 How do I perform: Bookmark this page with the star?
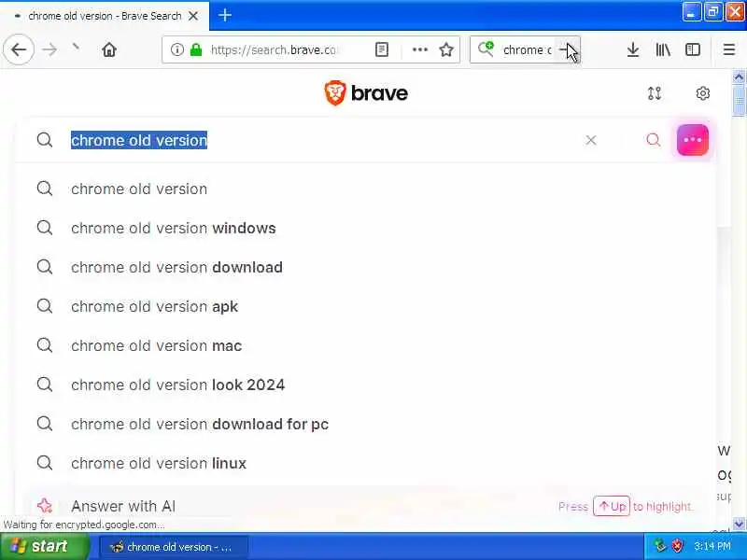coord(446,49)
